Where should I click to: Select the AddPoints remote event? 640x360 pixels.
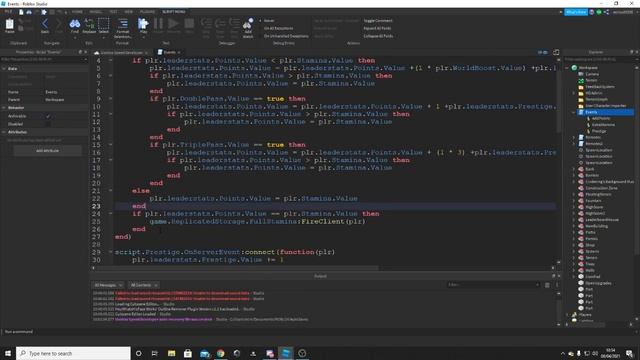(x=601, y=118)
